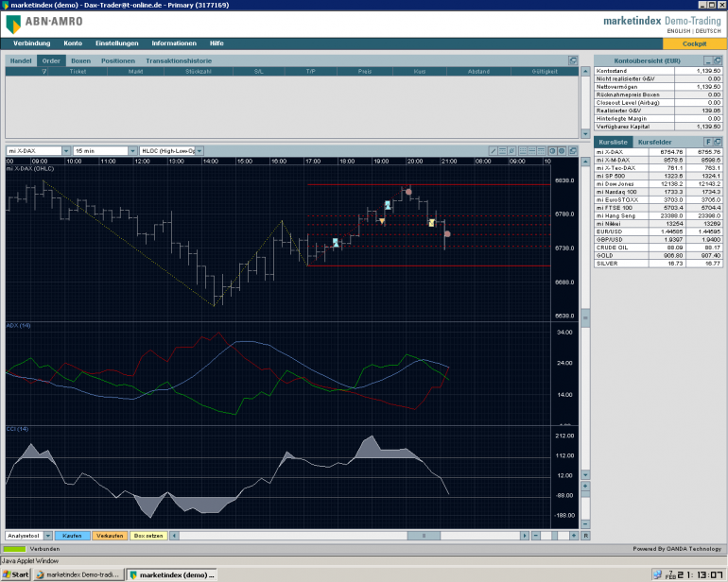Switch to the Transaktionshistorie tab

[179, 60]
